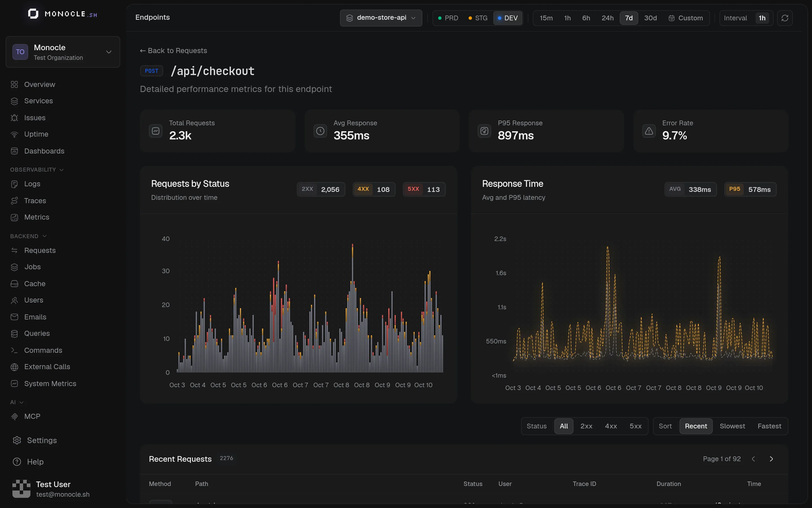This screenshot has height=508, width=812.
Task: Click the P95 578ms legend chip
Action: 750,189
